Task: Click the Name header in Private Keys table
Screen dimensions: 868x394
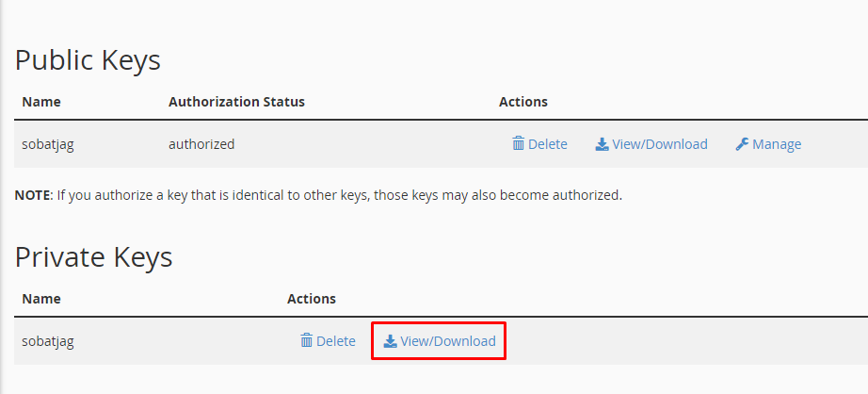Action: click(x=41, y=299)
